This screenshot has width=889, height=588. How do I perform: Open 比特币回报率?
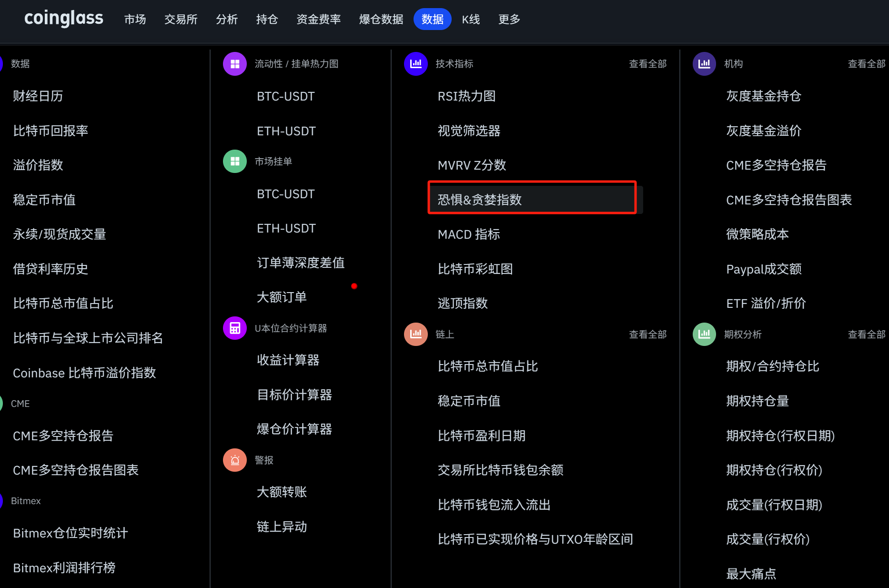(x=51, y=131)
